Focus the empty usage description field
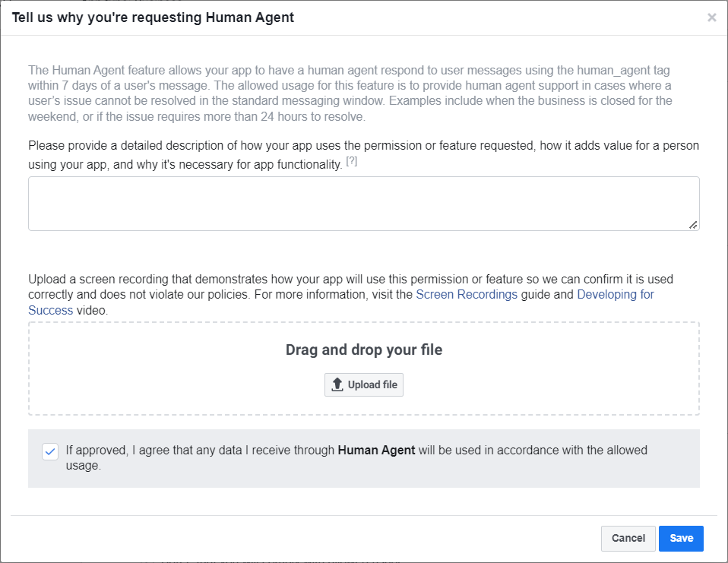 pos(363,201)
